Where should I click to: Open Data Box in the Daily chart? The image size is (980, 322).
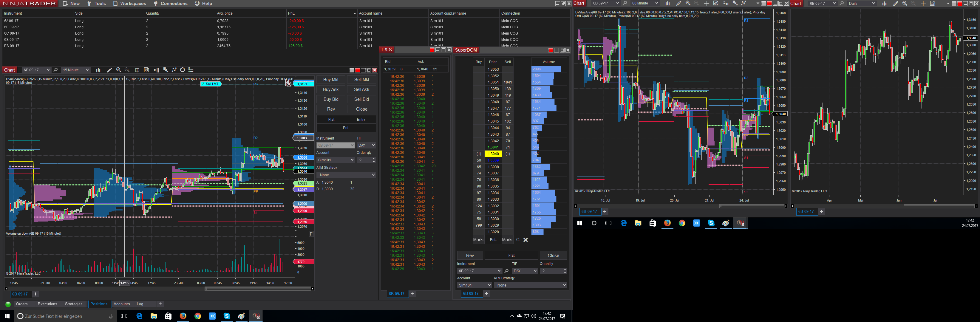click(x=933, y=3)
